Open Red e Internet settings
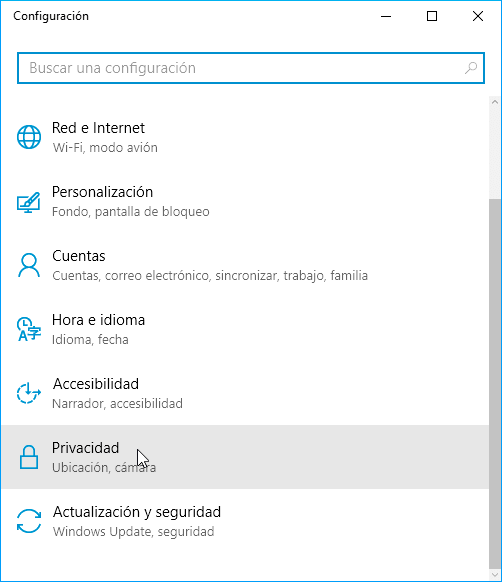Image resolution: width=502 pixels, height=582 pixels. 98,128
